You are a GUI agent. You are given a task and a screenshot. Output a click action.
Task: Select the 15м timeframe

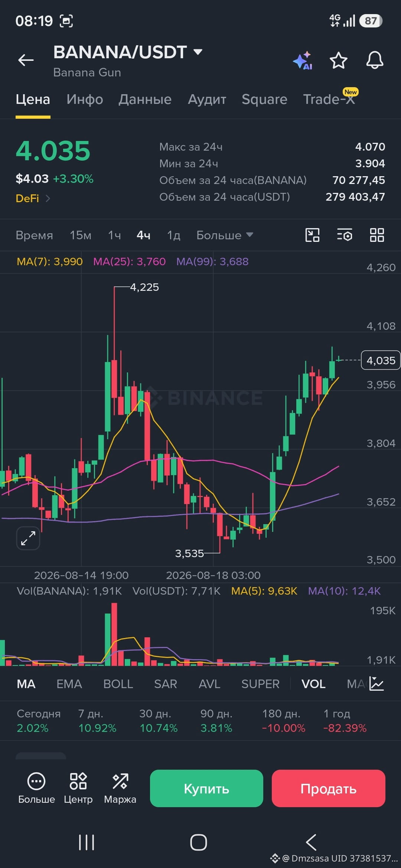(81, 235)
